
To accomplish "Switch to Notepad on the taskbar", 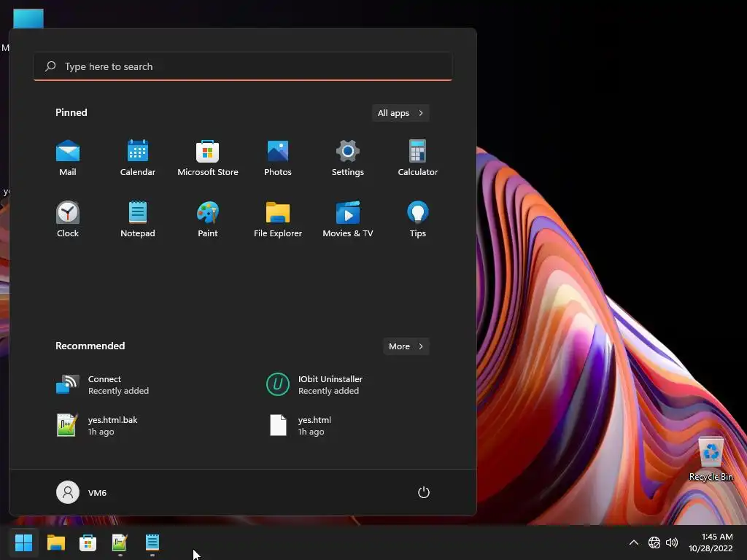I will click(152, 542).
